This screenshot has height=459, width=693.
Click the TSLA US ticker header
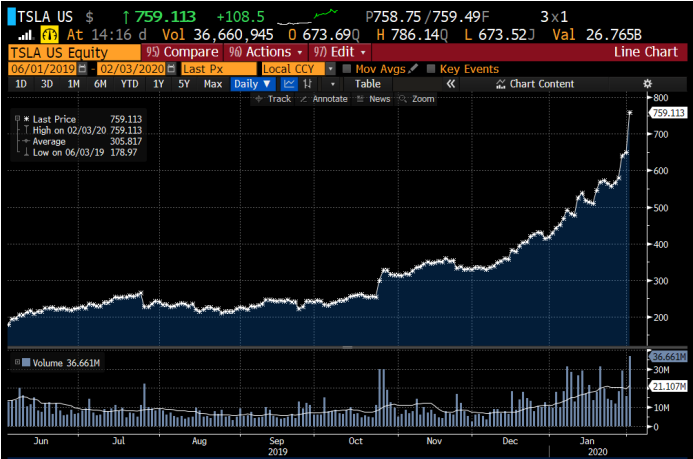pos(45,17)
